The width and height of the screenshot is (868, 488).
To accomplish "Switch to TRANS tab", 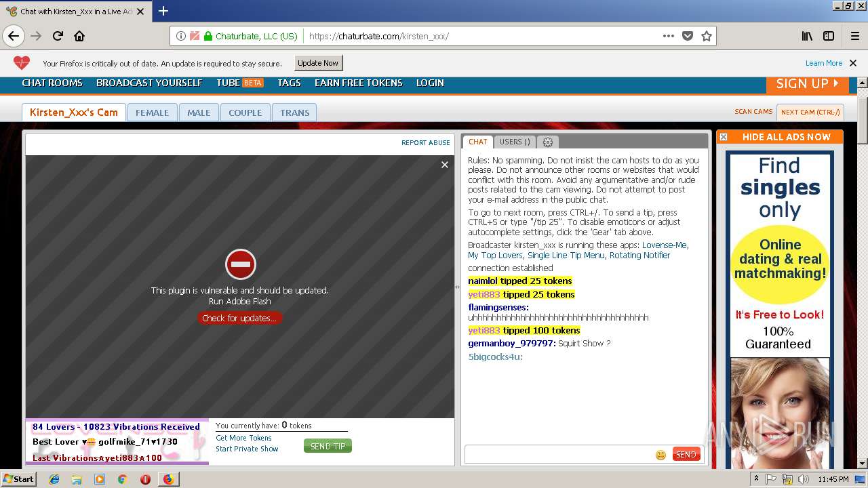I will point(295,113).
